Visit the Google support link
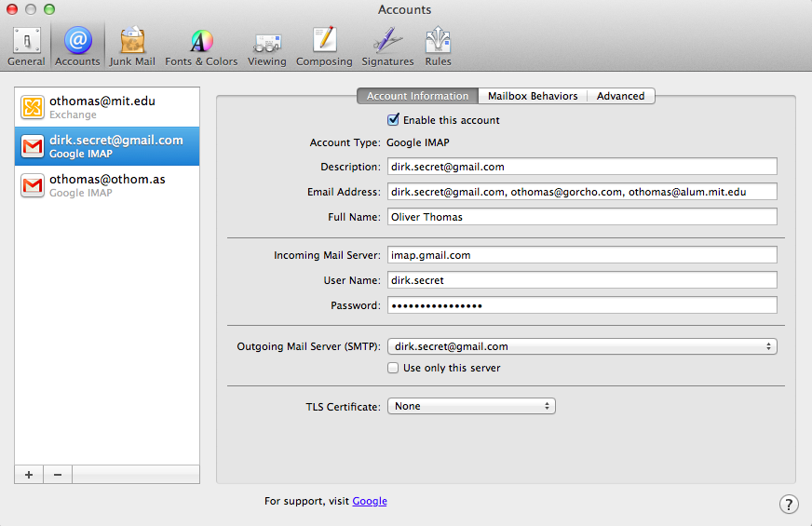The width and height of the screenshot is (812, 526). click(x=370, y=501)
